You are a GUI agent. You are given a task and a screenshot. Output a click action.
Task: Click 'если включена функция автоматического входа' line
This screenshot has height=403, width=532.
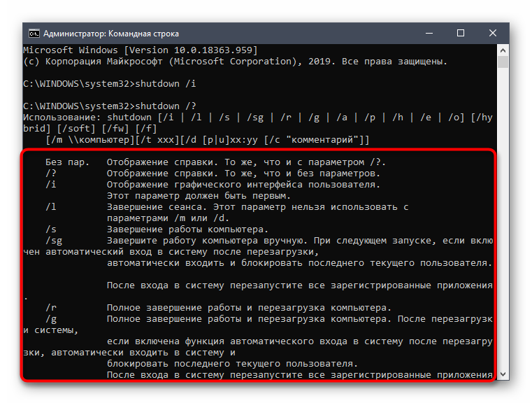click(x=300, y=341)
